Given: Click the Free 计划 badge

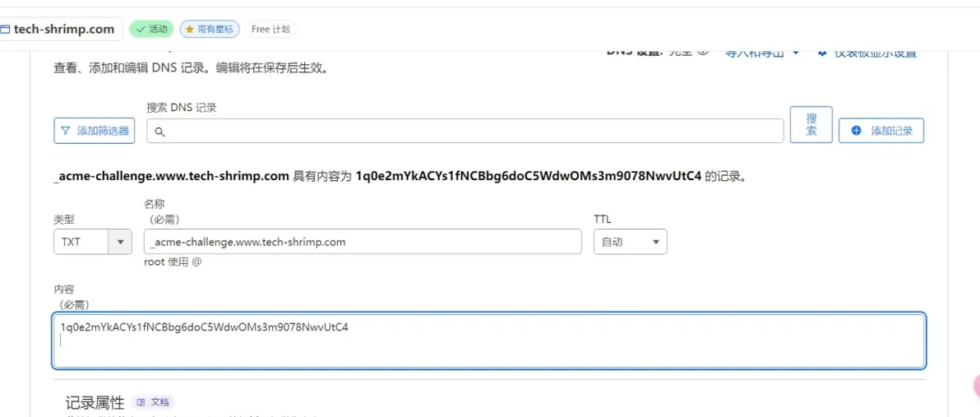Looking at the screenshot, I should tap(270, 29).
